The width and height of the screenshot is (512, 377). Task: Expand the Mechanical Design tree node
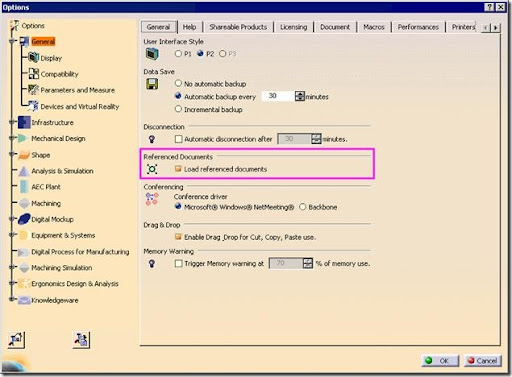[x=13, y=138]
